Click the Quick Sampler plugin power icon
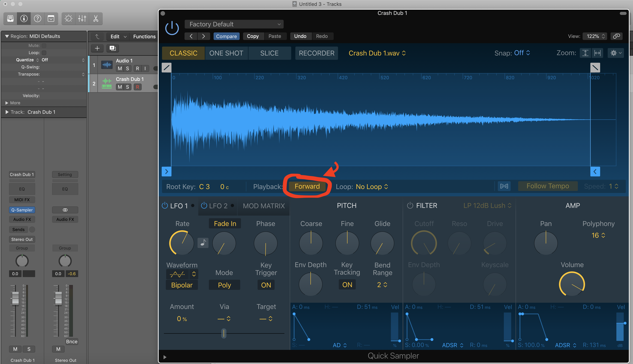This screenshot has height=364, width=633. pyautogui.click(x=172, y=28)
